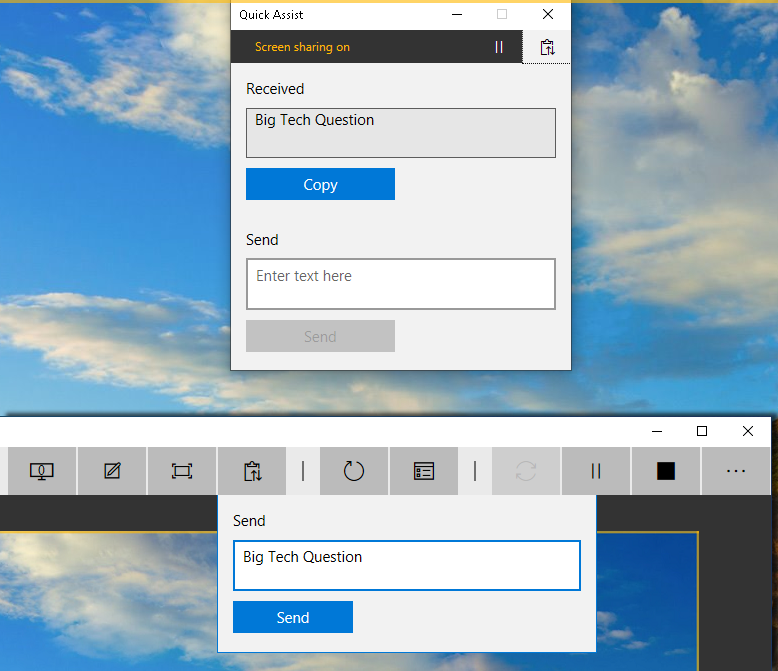Click the Restart circular arrow icon
The image size is (778, 671).
pyautogui.click(x=354, y=471)
